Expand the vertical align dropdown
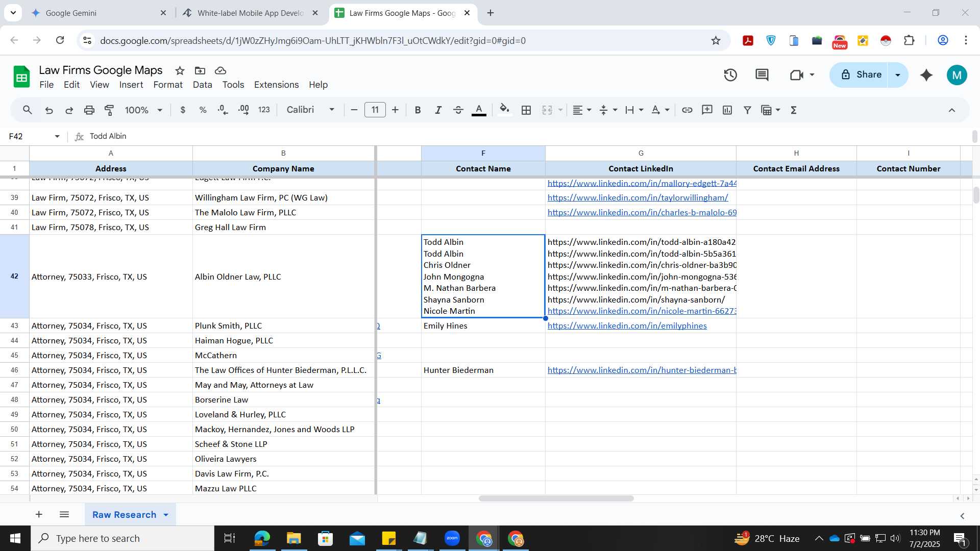This screenshot has width=980, height=551. pyautogui.click(x=615, y=110)
